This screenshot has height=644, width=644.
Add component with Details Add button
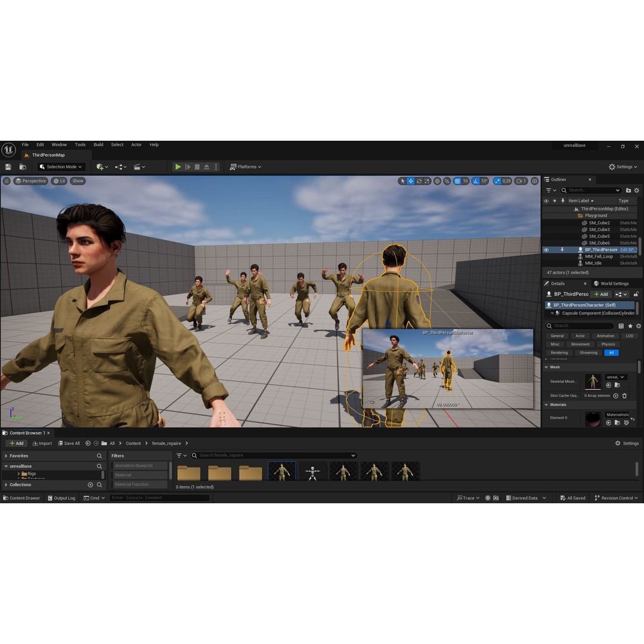(x=601, y=294)
